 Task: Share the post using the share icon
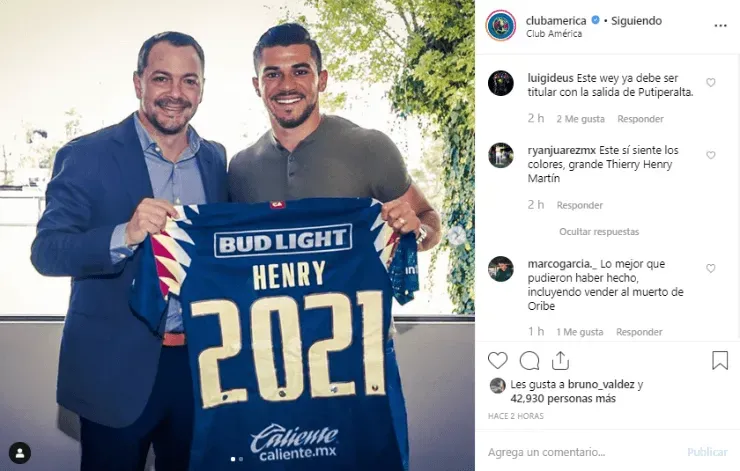coord(560,361)
